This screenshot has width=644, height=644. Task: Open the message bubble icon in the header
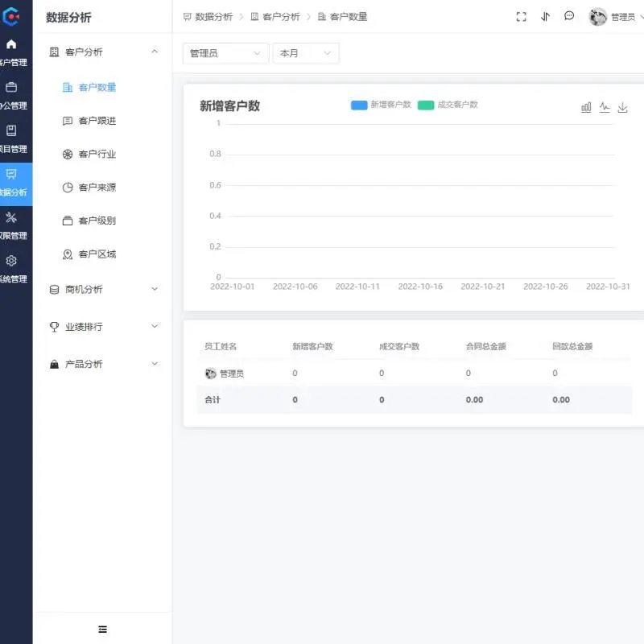569,16
